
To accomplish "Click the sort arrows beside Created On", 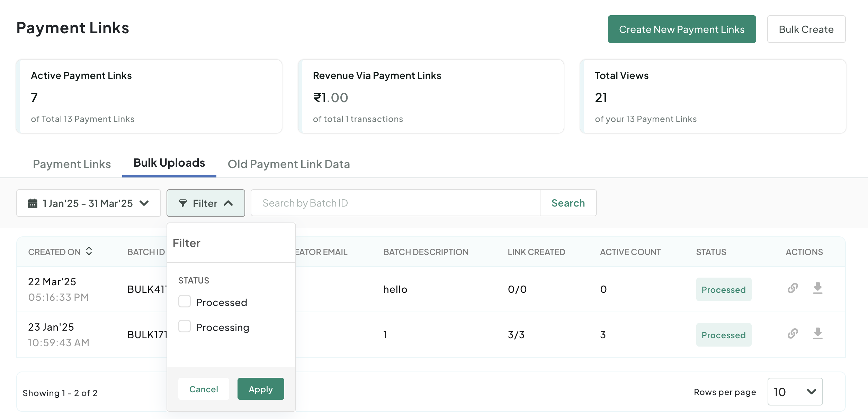I will 89,251.
